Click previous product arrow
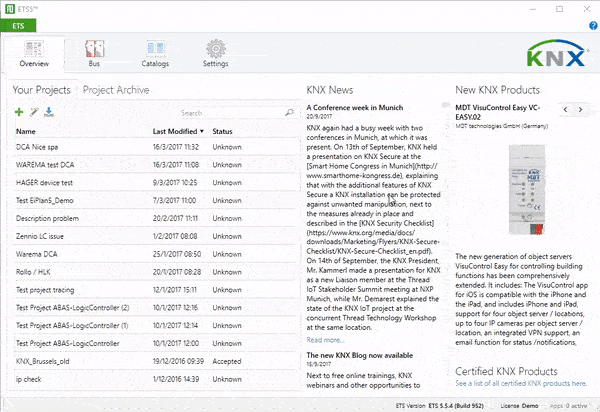 (x=566, y=110)
